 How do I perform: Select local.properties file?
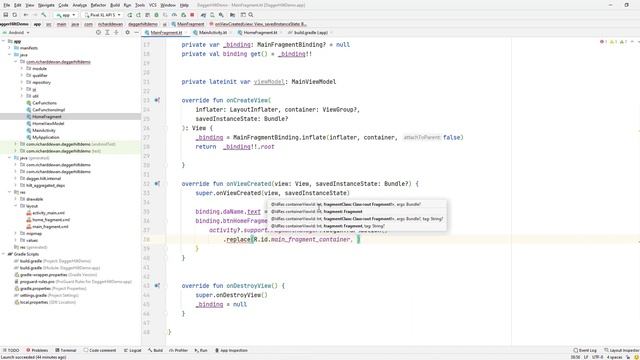click(34, 302)
